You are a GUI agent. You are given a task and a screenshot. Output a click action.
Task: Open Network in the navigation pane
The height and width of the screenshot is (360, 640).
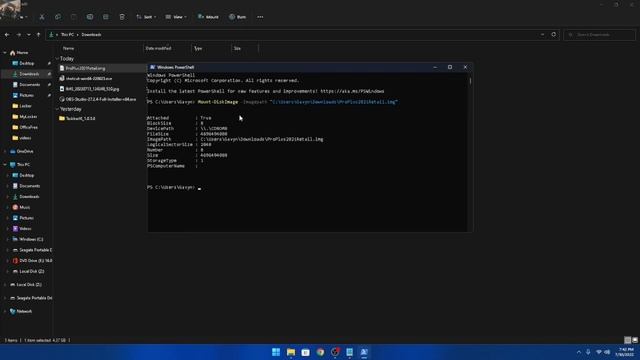(x=24, y=311)
